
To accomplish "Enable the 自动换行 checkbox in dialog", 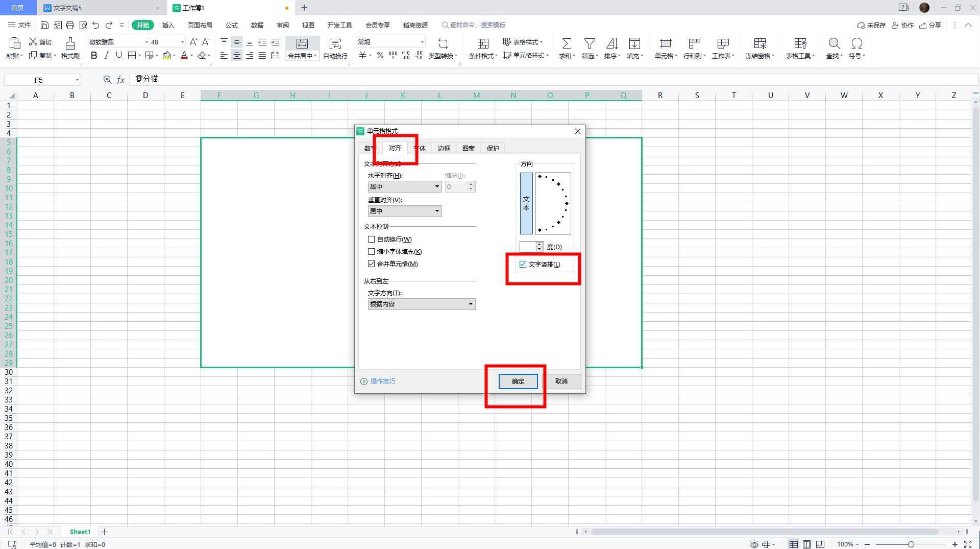I will pos(372,239).
